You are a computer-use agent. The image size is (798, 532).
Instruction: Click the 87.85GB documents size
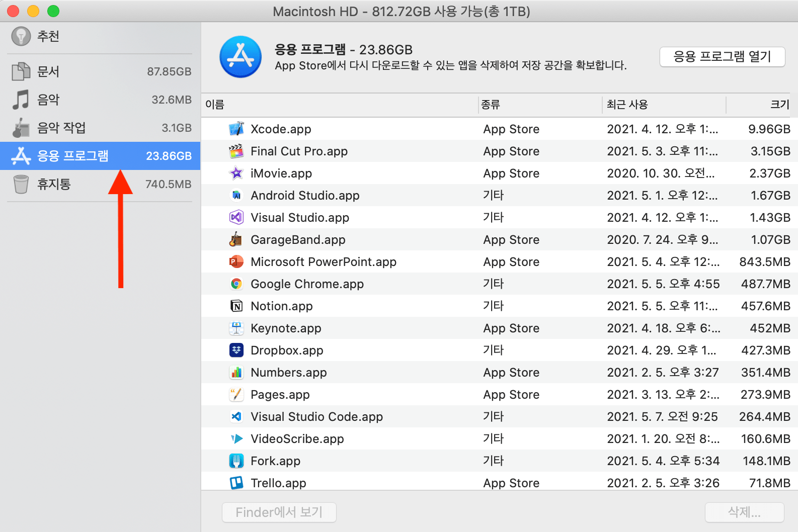coord(169,71)
